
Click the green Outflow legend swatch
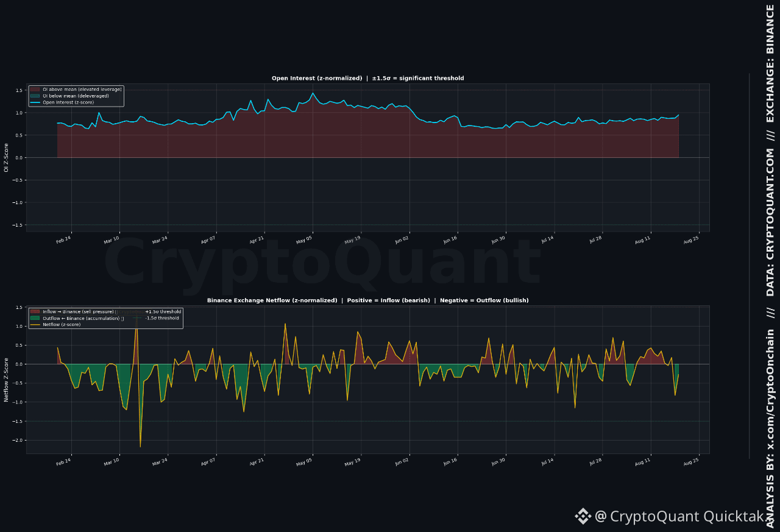(x=35, y=318)
